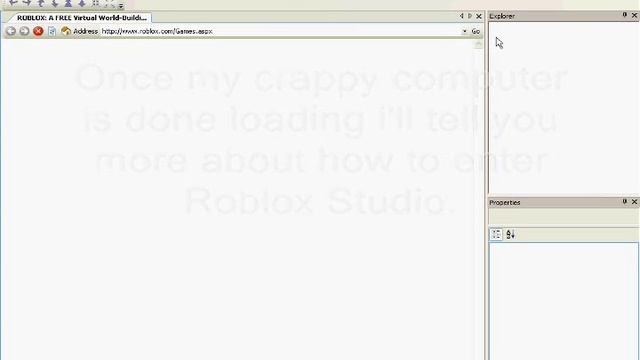
Task: Close the Properties panel
Action: pyautogui.click(x=634, y=202)
